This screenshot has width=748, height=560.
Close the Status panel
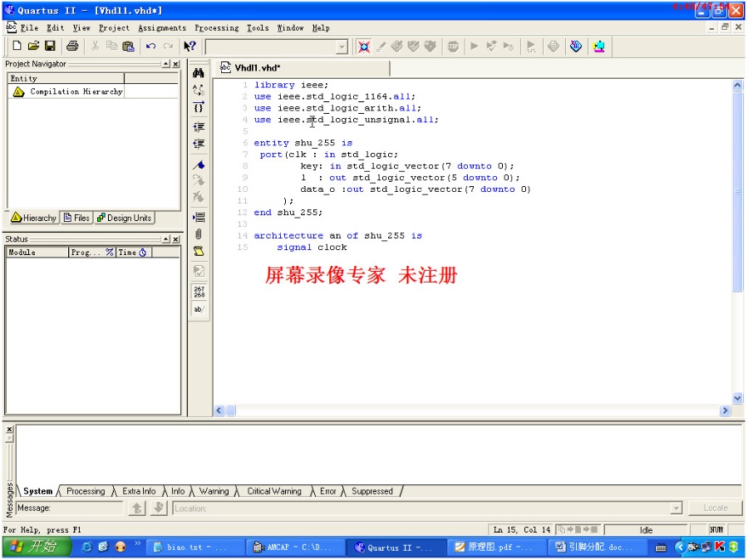176,239
